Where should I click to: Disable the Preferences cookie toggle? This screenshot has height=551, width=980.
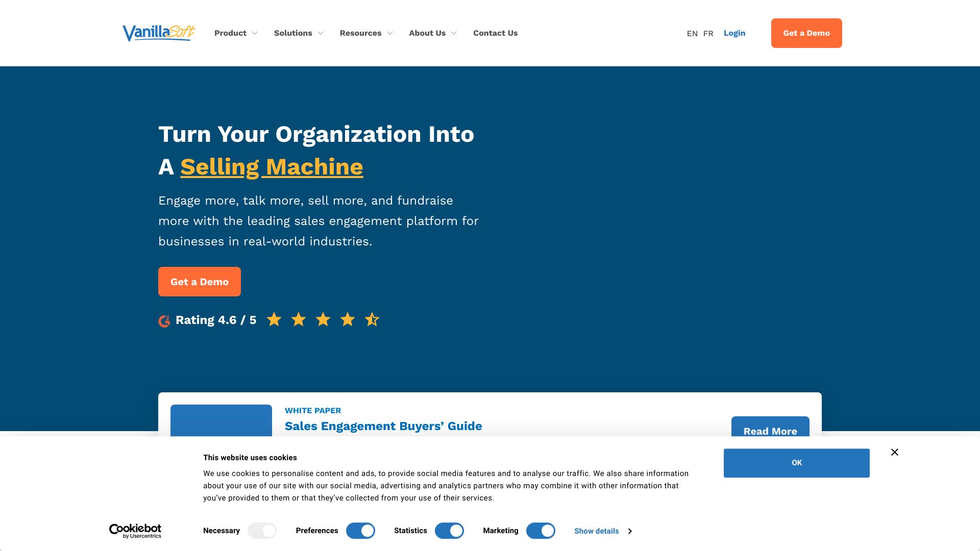[x=360, y=531]
